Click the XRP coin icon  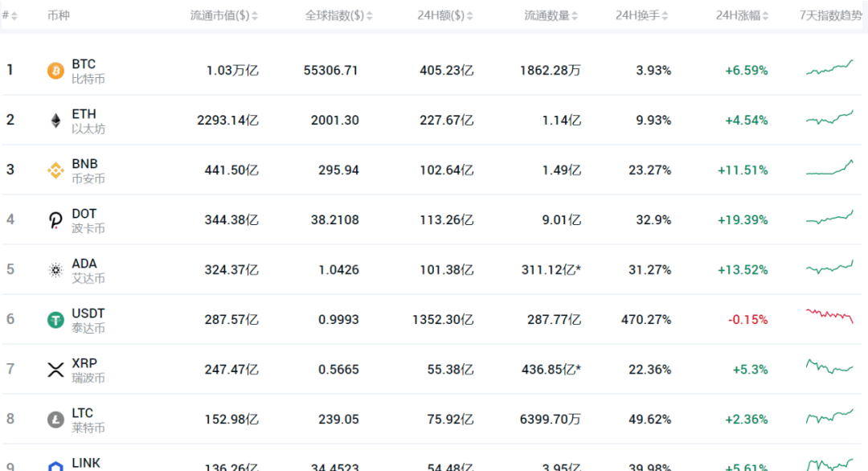[55, 370]
